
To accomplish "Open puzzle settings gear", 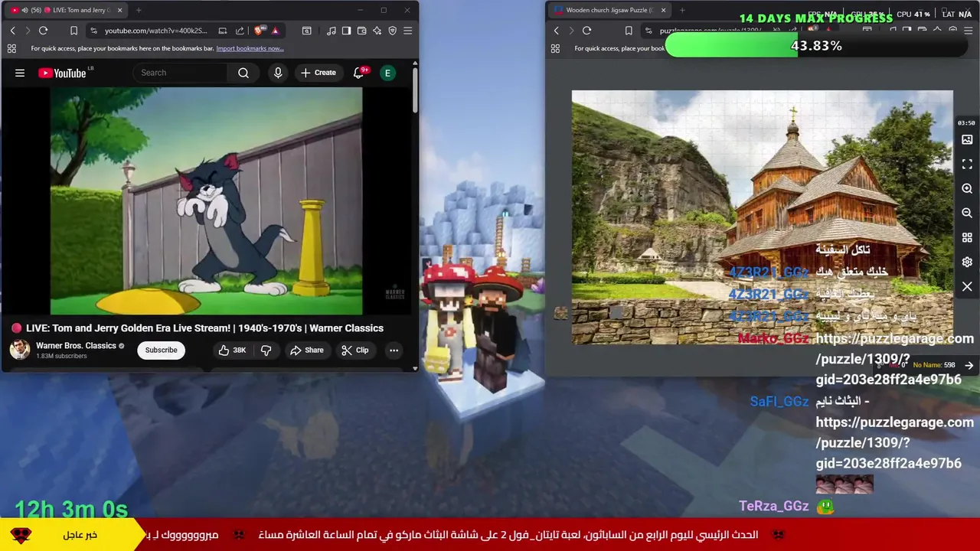I will point(967,262).
